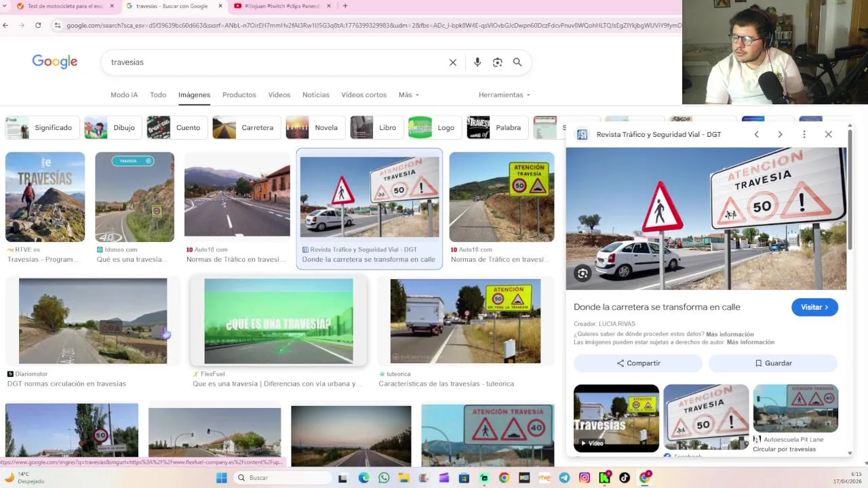Open File Explorer from the taskbar

404,478
